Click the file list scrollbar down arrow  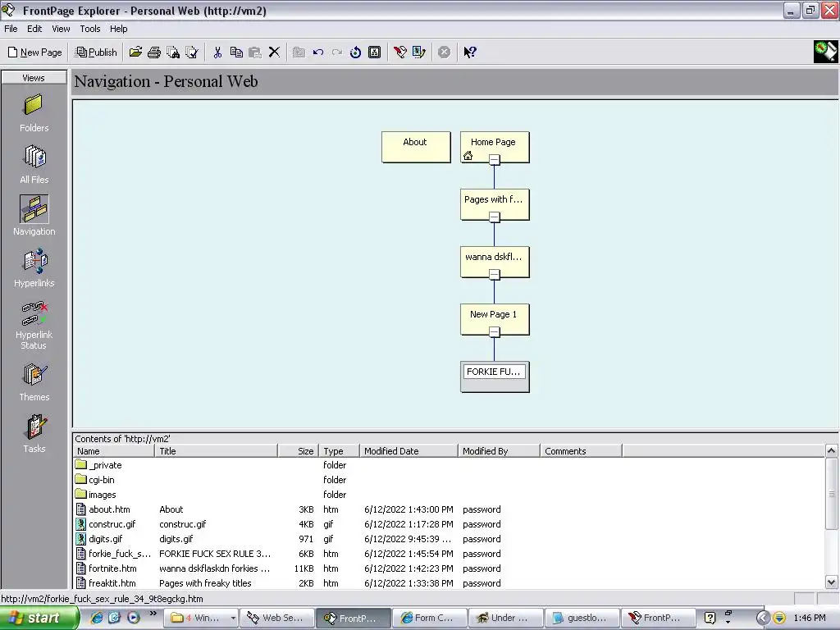(831, 582)
